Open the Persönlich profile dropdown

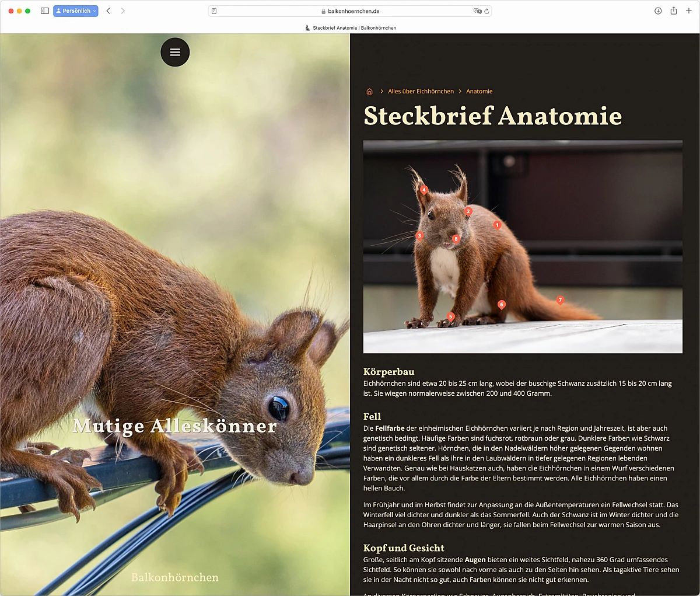(76, 11)
